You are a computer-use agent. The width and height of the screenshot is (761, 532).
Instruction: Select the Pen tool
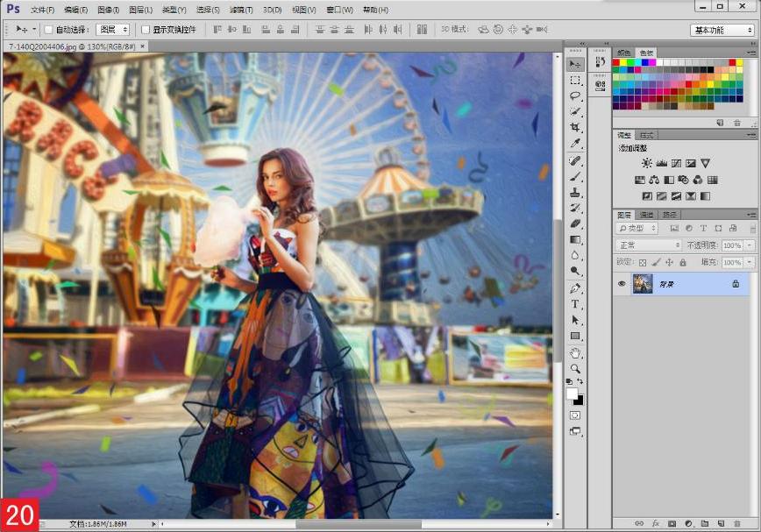[x=575, y=288]
